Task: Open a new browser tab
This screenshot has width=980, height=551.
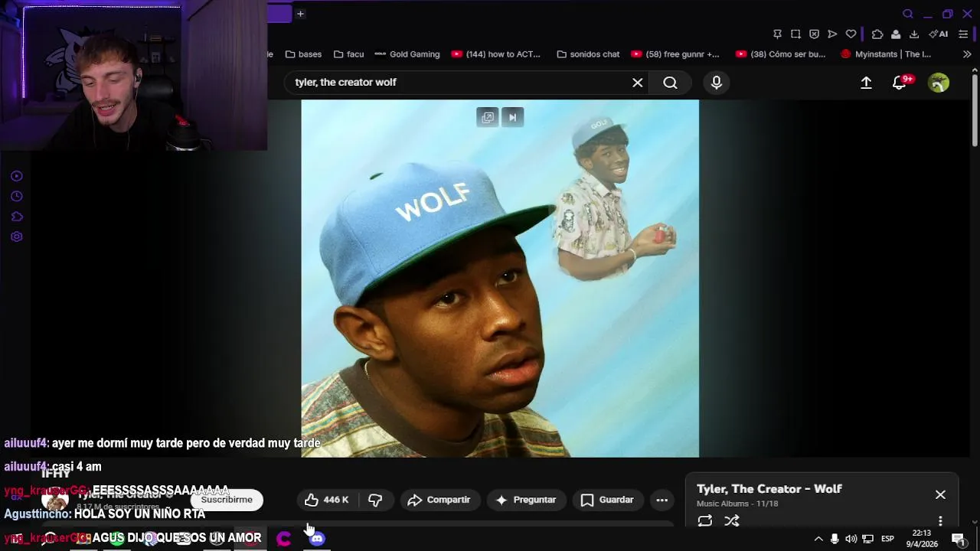Action: pos(300,14)
